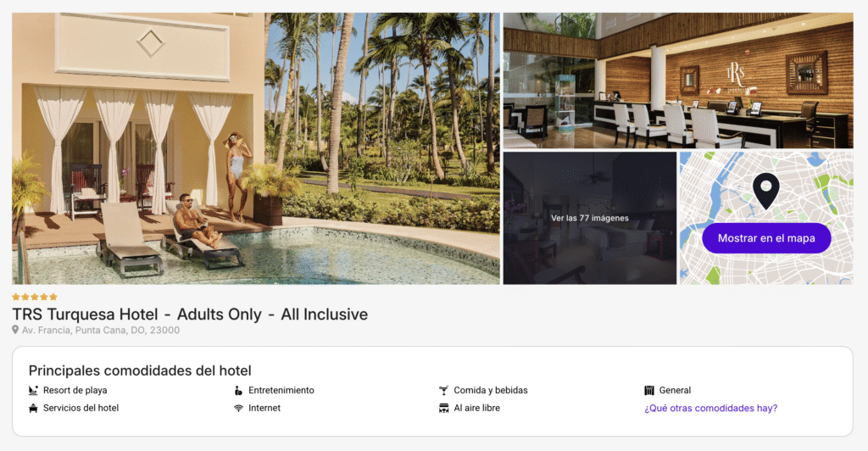
Task: Click the Al aire libre icon
Action: pyautogui.click(x=443, y=408)
